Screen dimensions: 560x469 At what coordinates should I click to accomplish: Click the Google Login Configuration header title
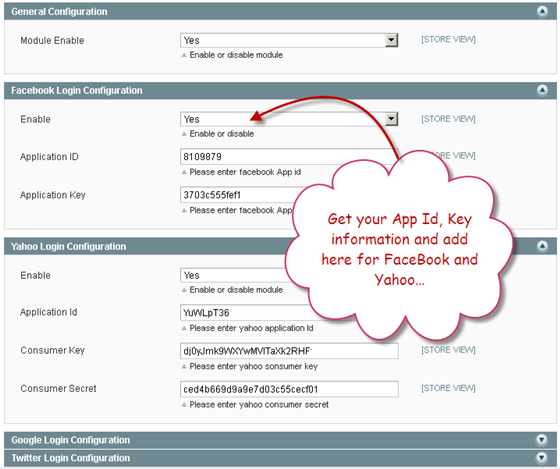pyautogui.click(x=71, y=440)
